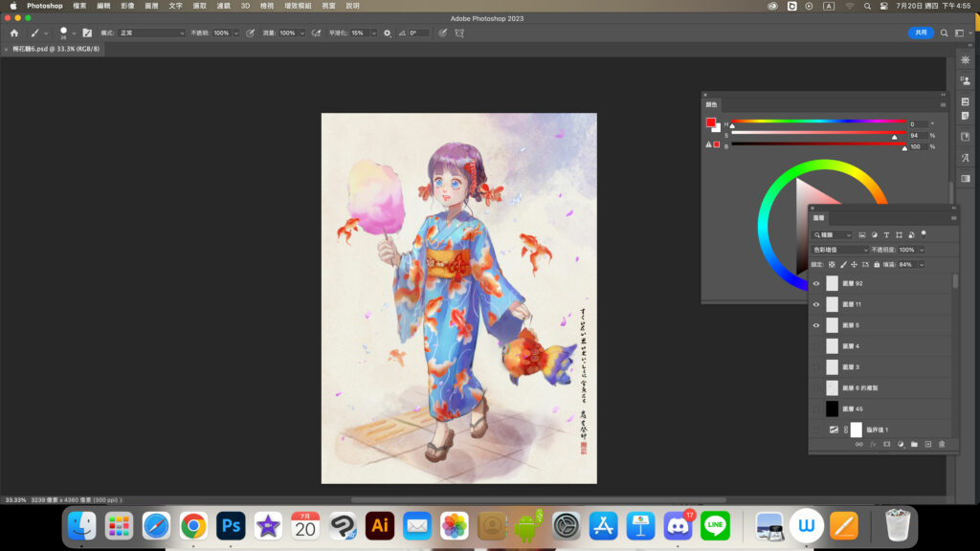Filter layers by pixel layers icon

point(862,235)
